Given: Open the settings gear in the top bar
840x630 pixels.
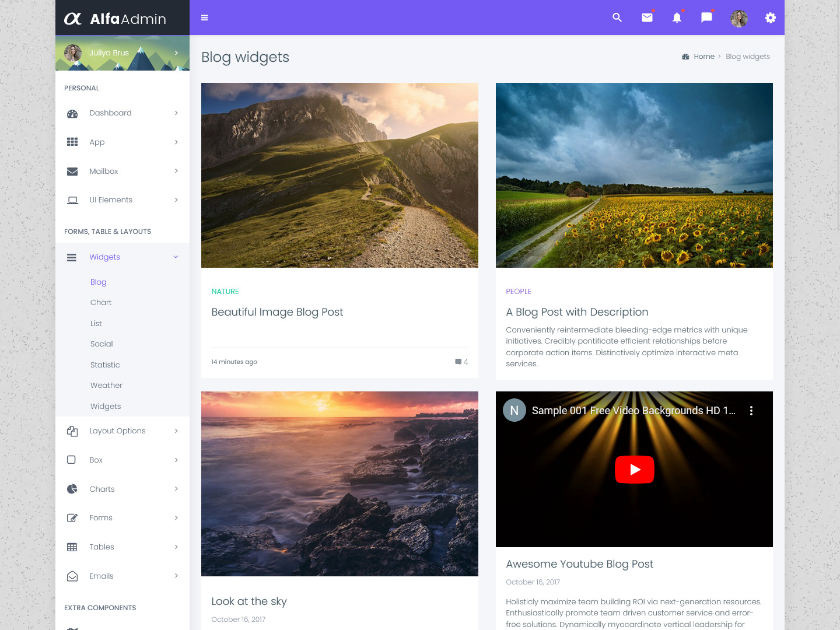Looking at the screenshot, I should tap(771, 18).
